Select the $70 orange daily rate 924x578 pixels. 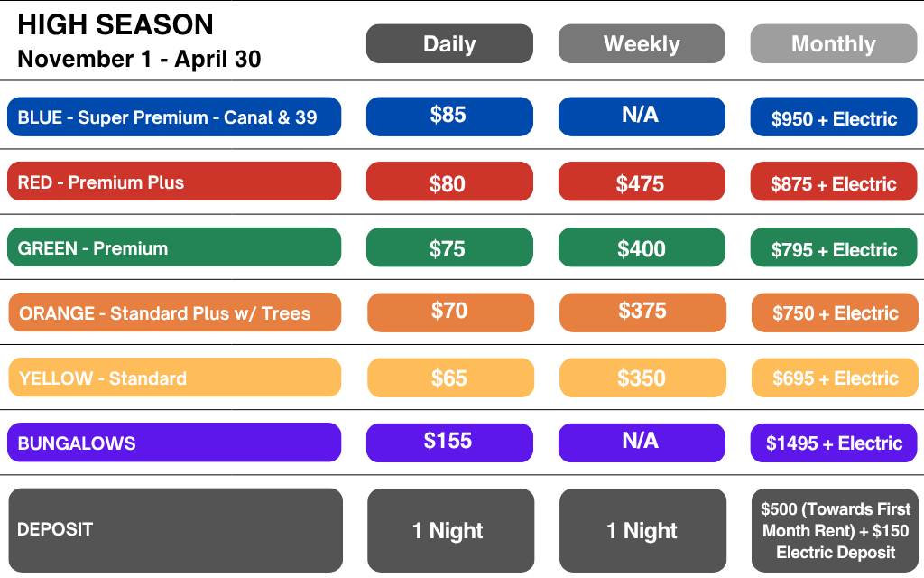pos(449,312)
